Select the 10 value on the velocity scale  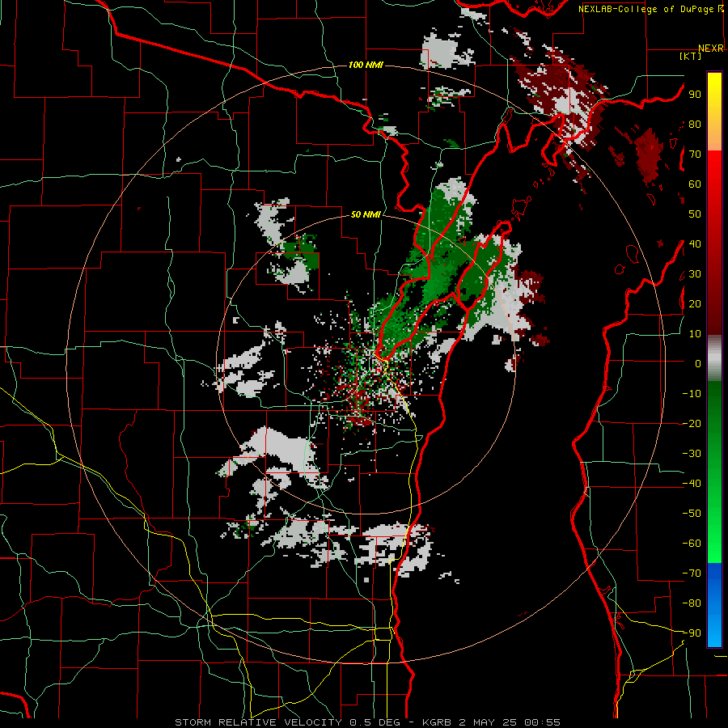pyautogui.click(x=695, y=334)
